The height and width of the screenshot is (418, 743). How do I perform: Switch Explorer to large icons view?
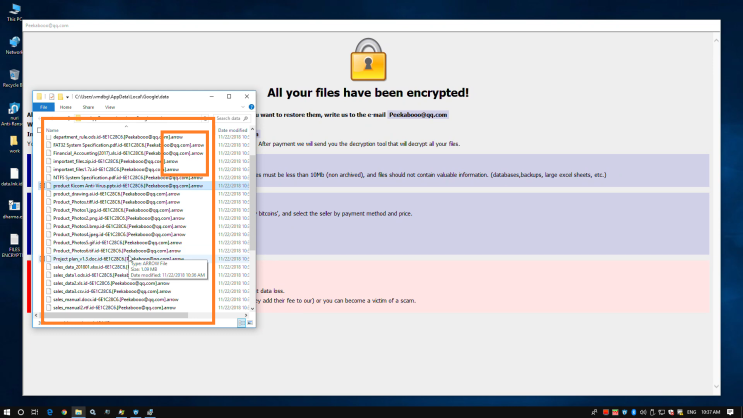click(x=250, y=323)
